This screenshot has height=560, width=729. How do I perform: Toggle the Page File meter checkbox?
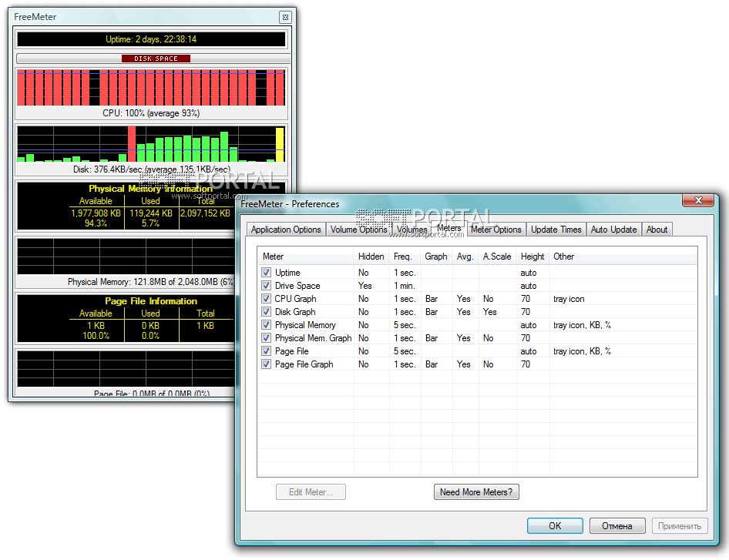(x=266, y=351)
